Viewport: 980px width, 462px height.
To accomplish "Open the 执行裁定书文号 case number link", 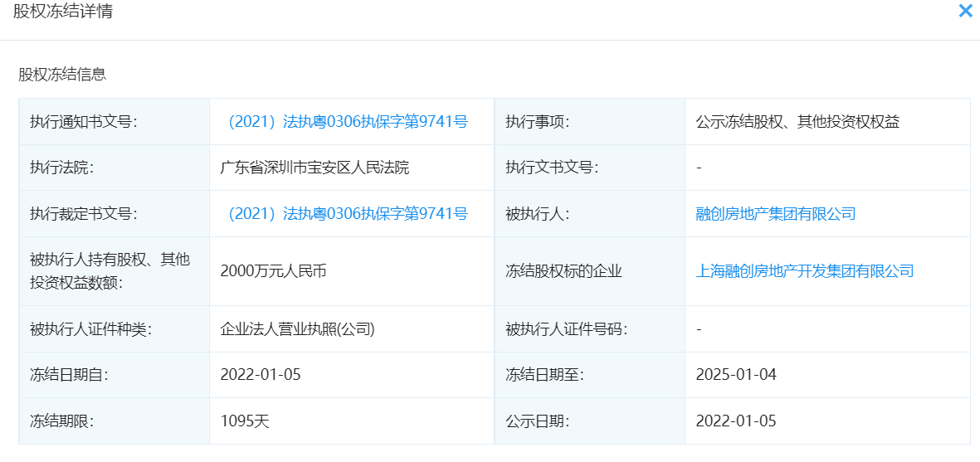I will 348,214.
